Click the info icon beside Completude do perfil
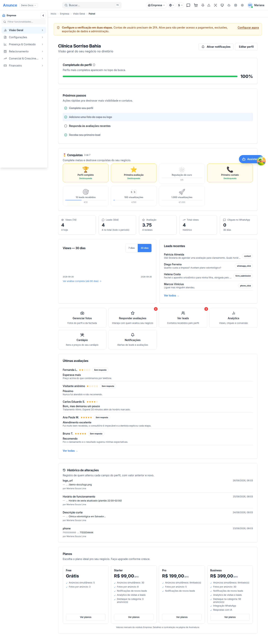Image resolution: width=268 pixels, height=644 pixels. pyautogui.click(x=94, y=65)
